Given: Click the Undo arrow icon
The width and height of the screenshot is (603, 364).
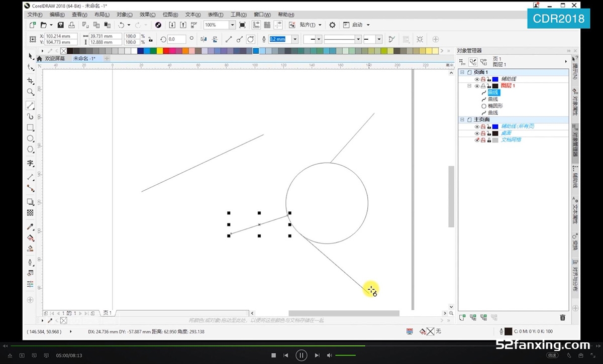Looking at the screenshot, I should 121,25.
